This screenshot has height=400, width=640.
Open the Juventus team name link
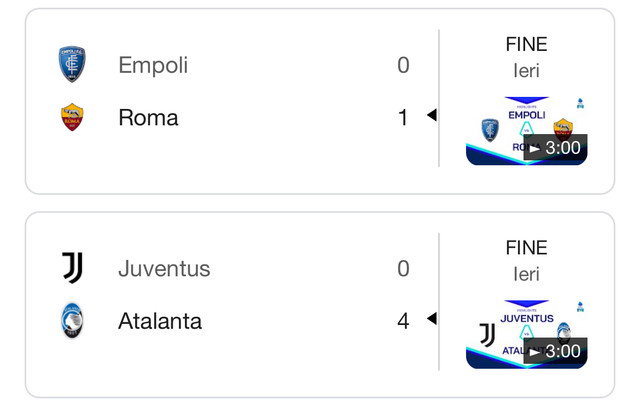pyautogui.click(x=164, y=269)
